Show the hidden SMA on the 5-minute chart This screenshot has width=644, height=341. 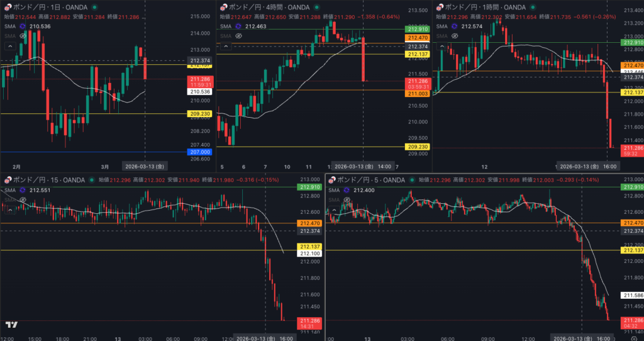point(347,199)
